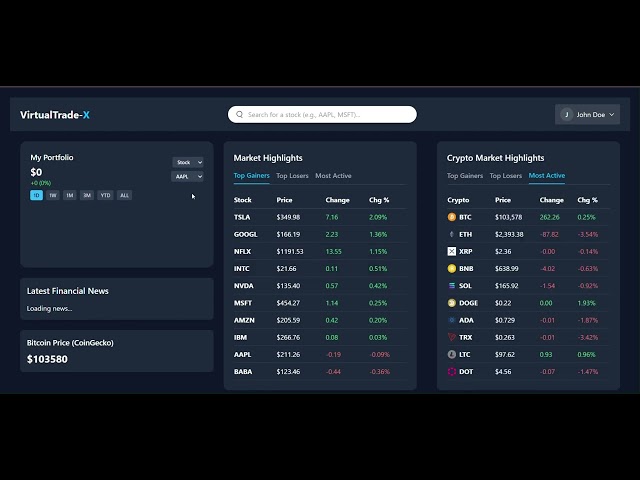Switch to Market Highlights Top Losers tab
640x480 pixels.
(292, 176)
